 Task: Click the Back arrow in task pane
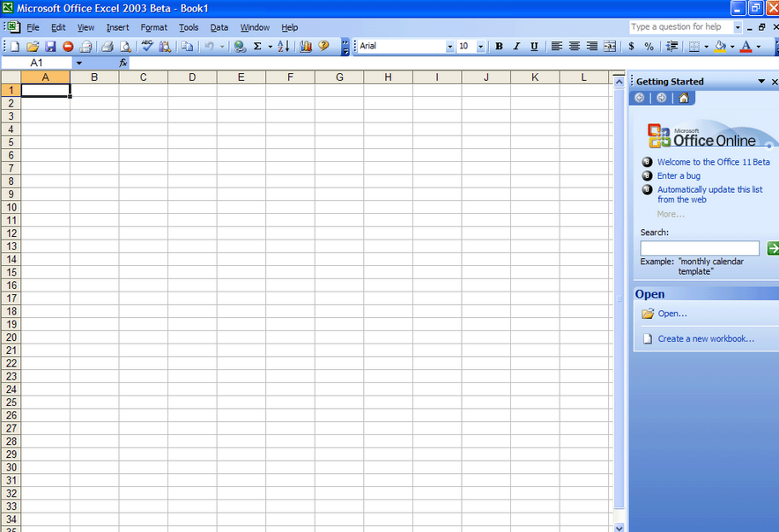pos(640,98)
